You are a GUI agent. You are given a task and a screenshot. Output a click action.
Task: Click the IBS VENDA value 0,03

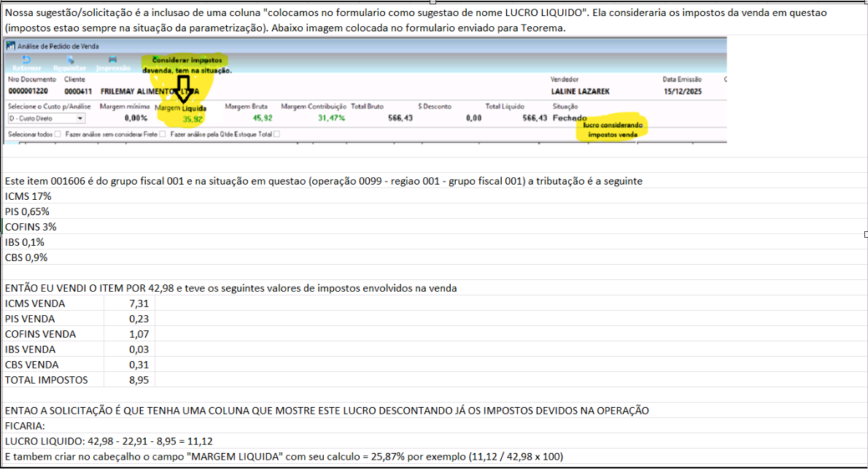tap(130, 349)
